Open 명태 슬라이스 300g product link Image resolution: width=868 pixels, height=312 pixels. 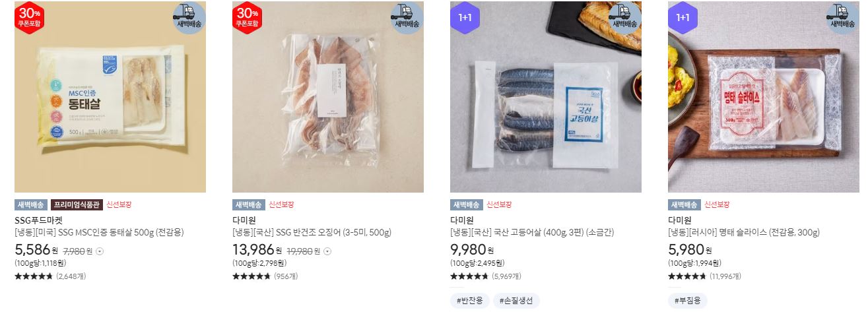point(744,232)
